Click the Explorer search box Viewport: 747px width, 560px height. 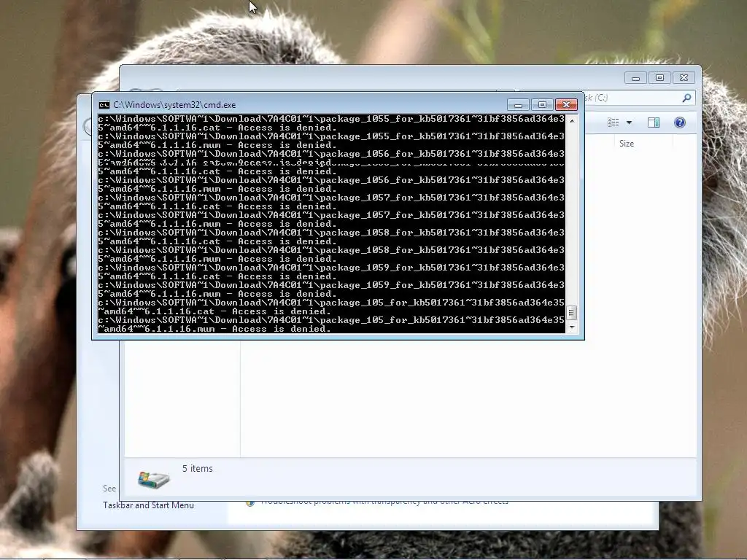point(639,98)
